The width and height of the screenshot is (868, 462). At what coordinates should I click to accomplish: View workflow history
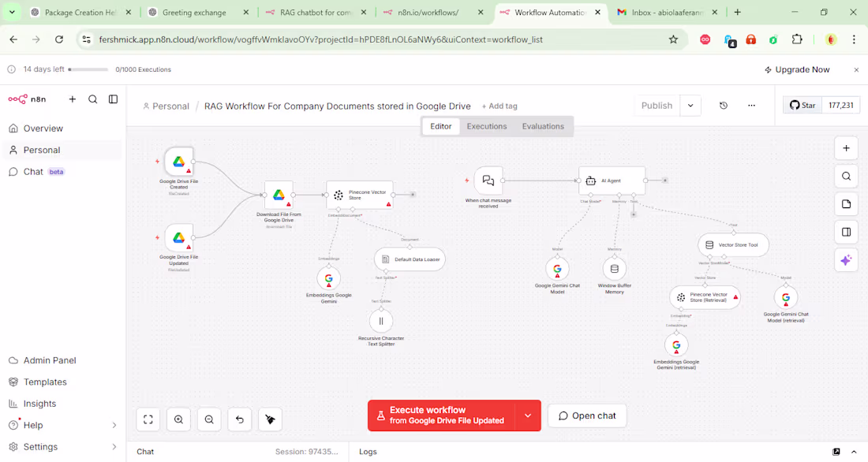pos(723,105)
